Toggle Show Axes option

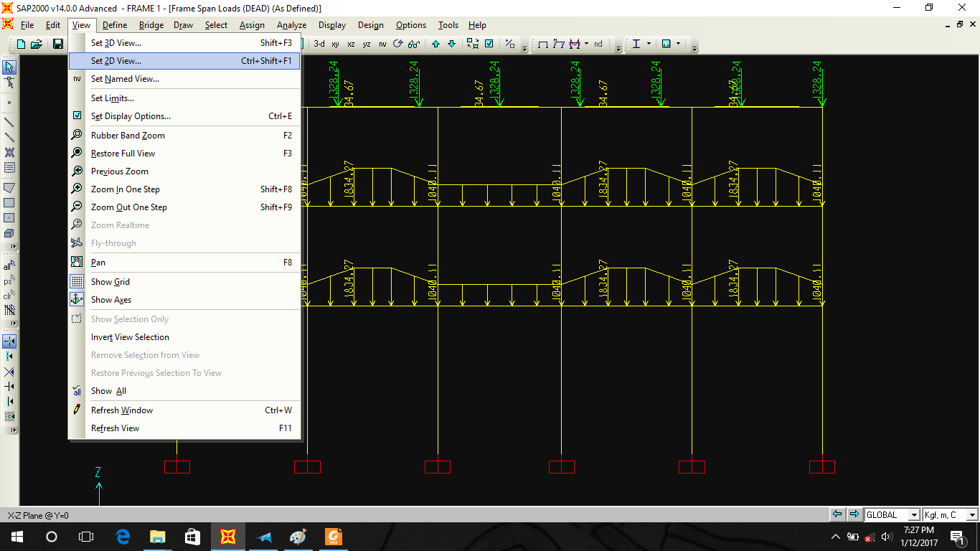tap(110, 300)
